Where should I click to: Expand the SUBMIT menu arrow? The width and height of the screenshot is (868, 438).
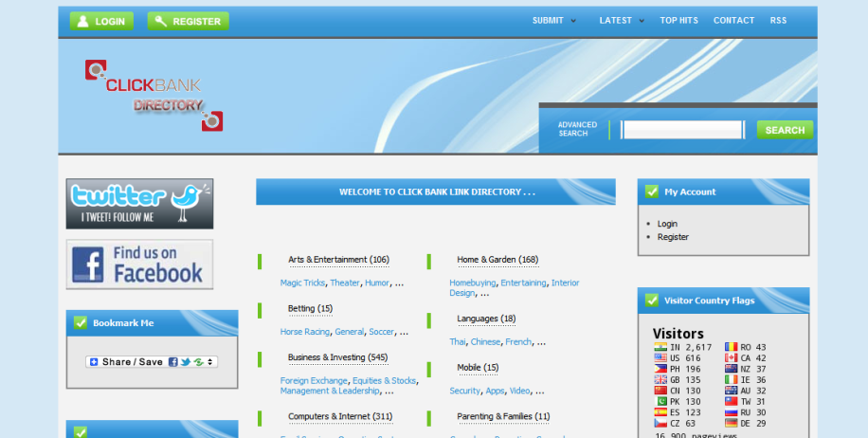click(x=573, y=21)
